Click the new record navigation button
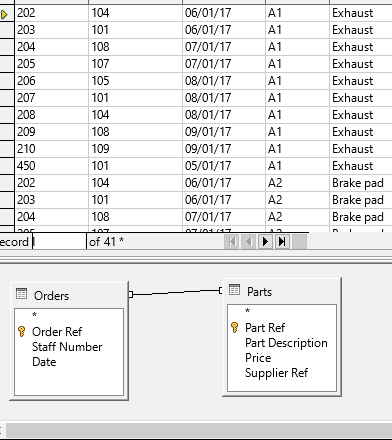The width and height of the screenshot is (392, 440). tap(299, 242)
